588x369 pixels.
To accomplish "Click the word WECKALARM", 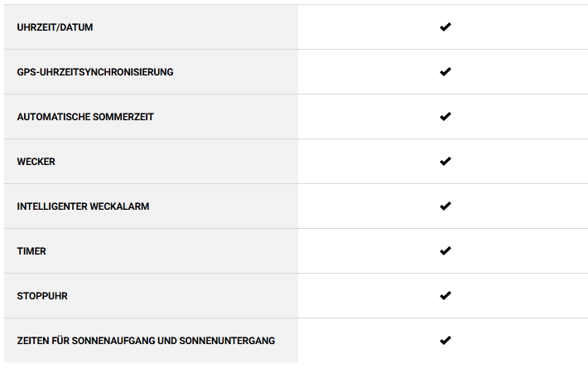I will 121,206.
